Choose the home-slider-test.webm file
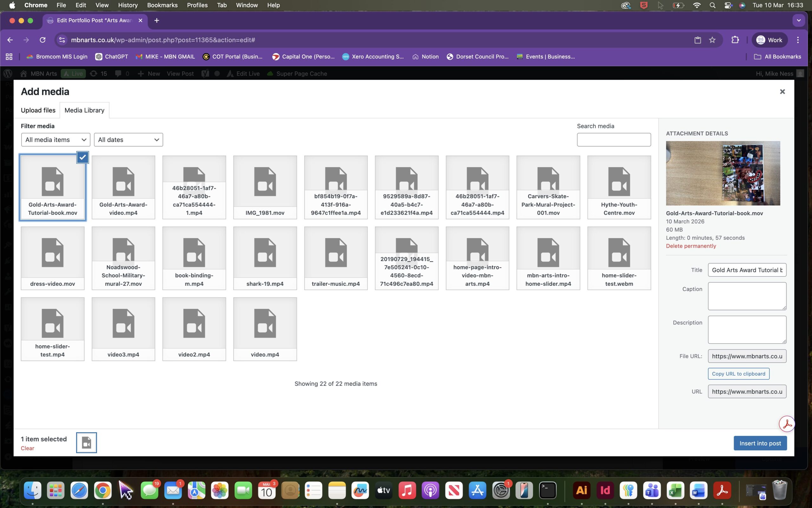Viewport: 812px width, 508px height. (x=619, y=258)
